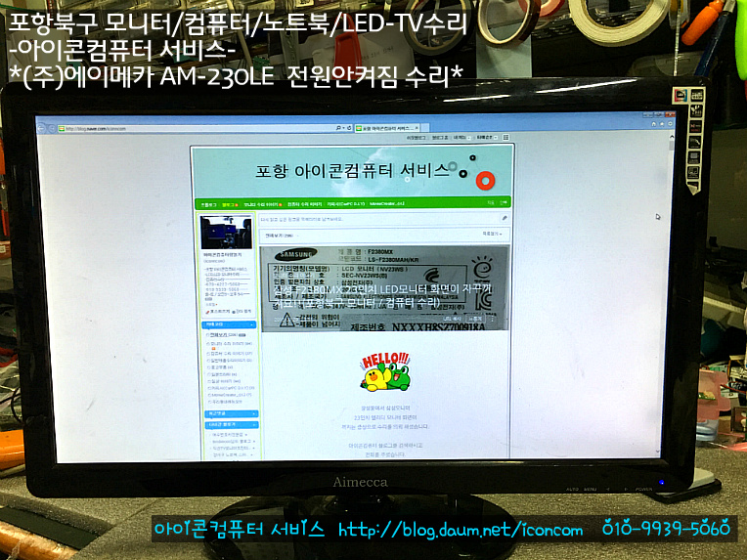747x560 pixels.
Task: Open the browser Favorites star icon
Action: (662, 123)
